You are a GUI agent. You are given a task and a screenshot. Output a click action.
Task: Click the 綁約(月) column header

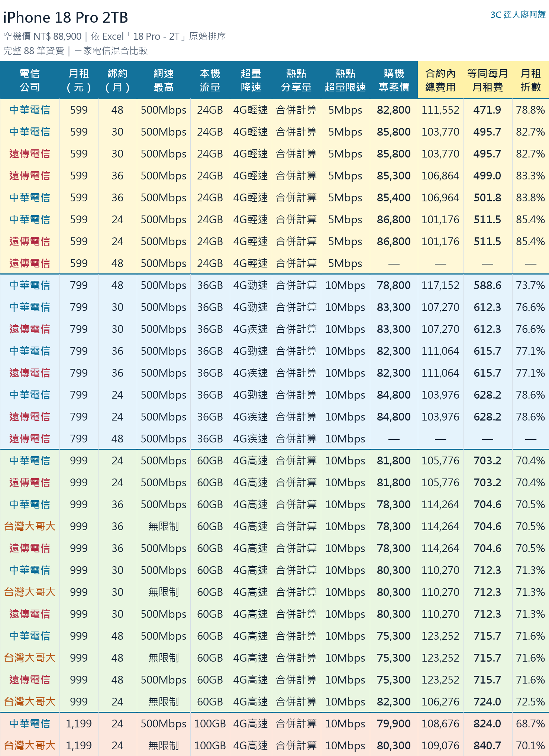click(117, 80)
